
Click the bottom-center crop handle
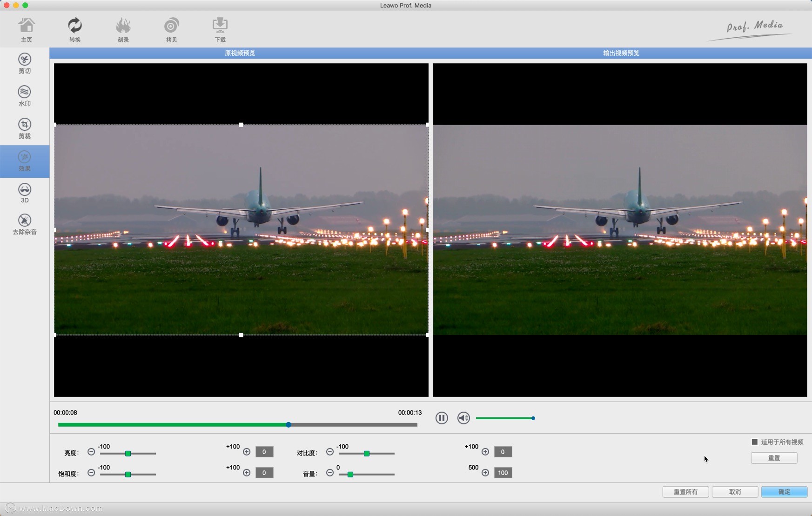(x=241, y=335)
